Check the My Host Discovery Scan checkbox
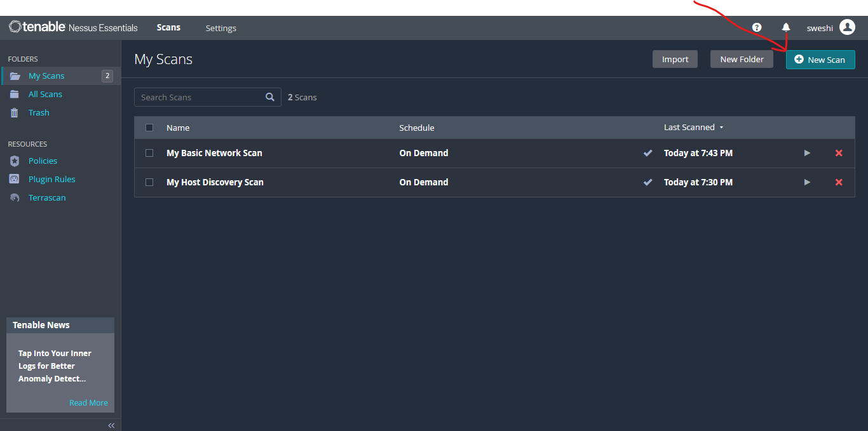868x431 pixels. point(149,182)
